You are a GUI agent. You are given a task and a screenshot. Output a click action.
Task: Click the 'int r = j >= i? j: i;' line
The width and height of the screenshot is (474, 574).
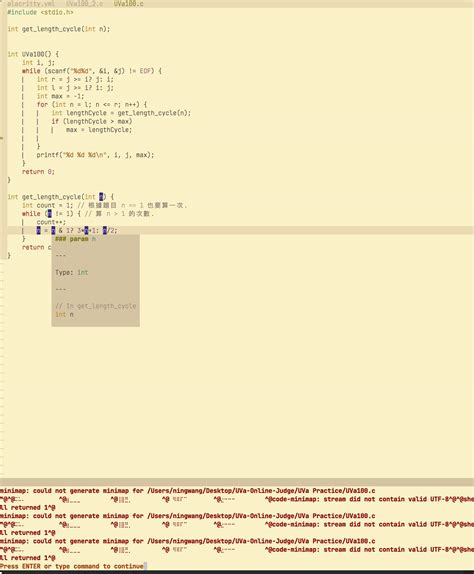point(75,79)
